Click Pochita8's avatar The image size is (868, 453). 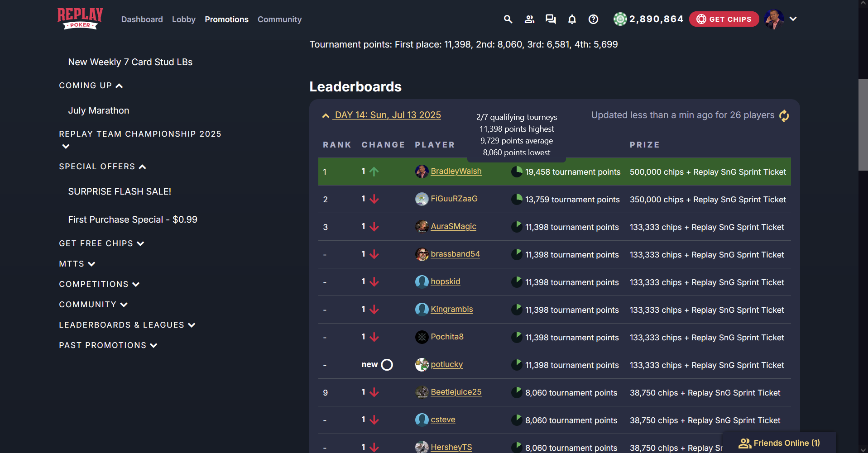pos(422,337)
